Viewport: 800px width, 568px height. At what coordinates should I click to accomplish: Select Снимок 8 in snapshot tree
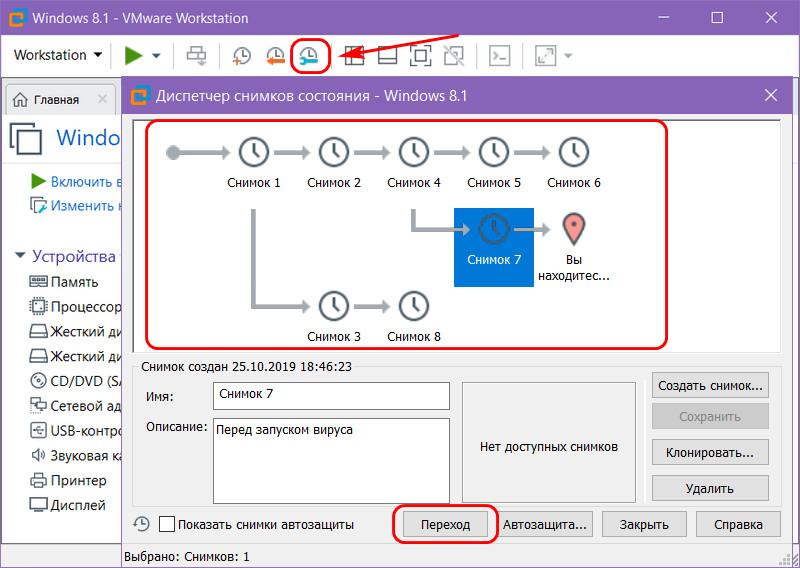(414, 316)
